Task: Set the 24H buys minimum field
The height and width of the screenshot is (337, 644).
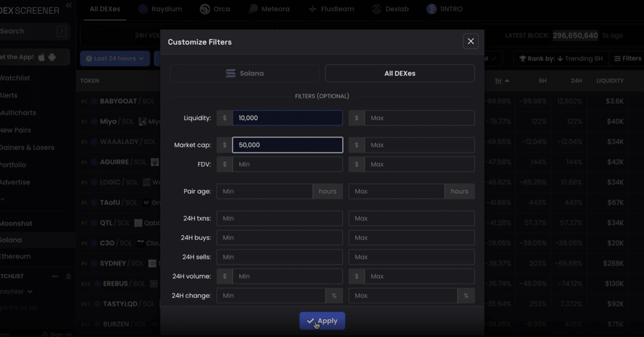Action: pyautogui.click(x=280, y=237)
